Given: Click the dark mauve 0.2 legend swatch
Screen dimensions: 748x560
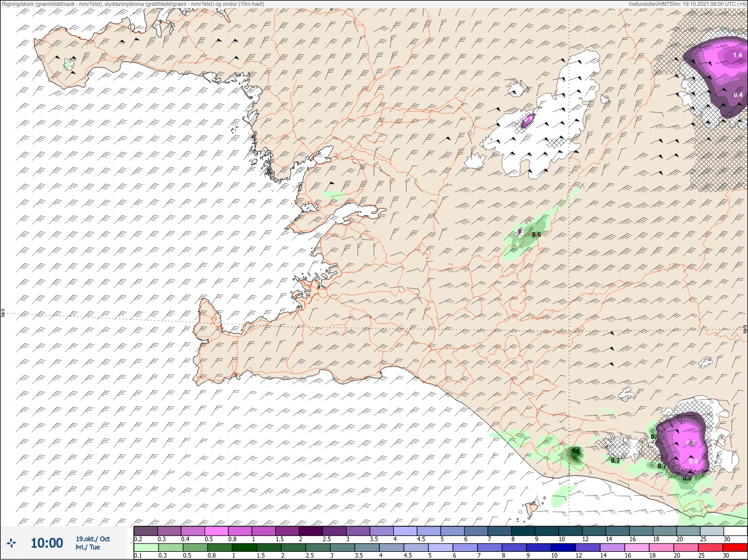Looking at the screenshot, I should pos(146,531).
